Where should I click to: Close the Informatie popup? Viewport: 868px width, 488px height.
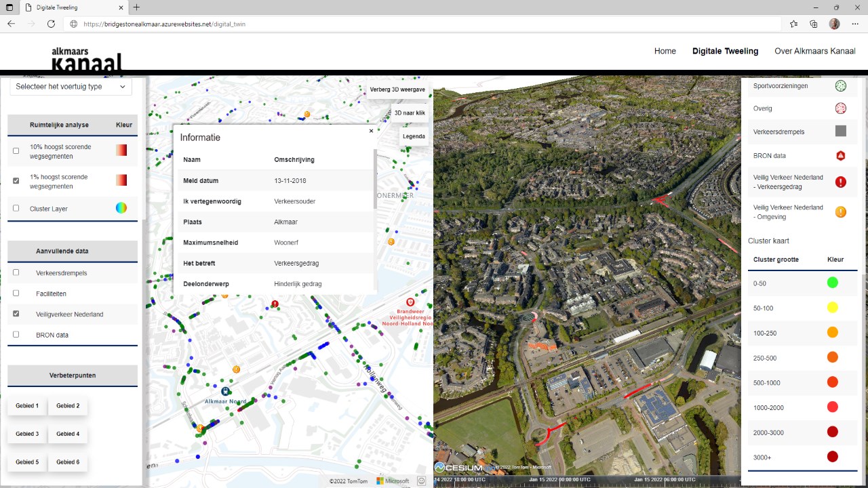(x=371, y=131)
